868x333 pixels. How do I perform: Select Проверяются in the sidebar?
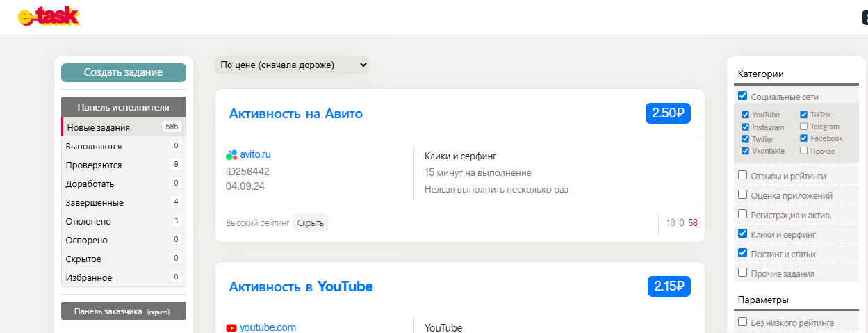tap(94, 165)
